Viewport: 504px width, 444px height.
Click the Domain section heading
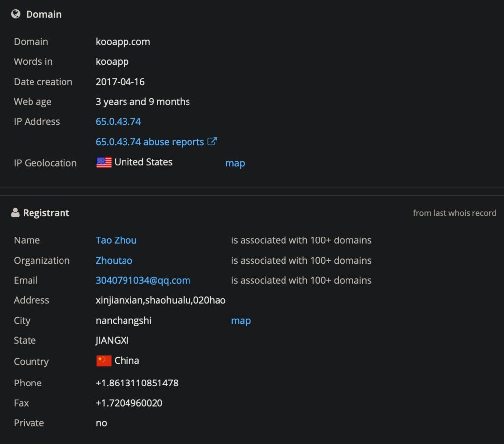pyautogui.click(x=44, y=14)
